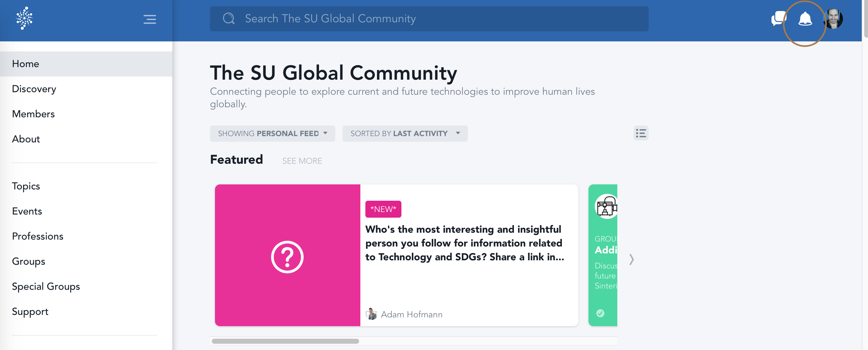Image resolution: width=868 pixels, height=350 pixels.
Task: Open Special Groups in sidebar
Action: click(86, 286)
